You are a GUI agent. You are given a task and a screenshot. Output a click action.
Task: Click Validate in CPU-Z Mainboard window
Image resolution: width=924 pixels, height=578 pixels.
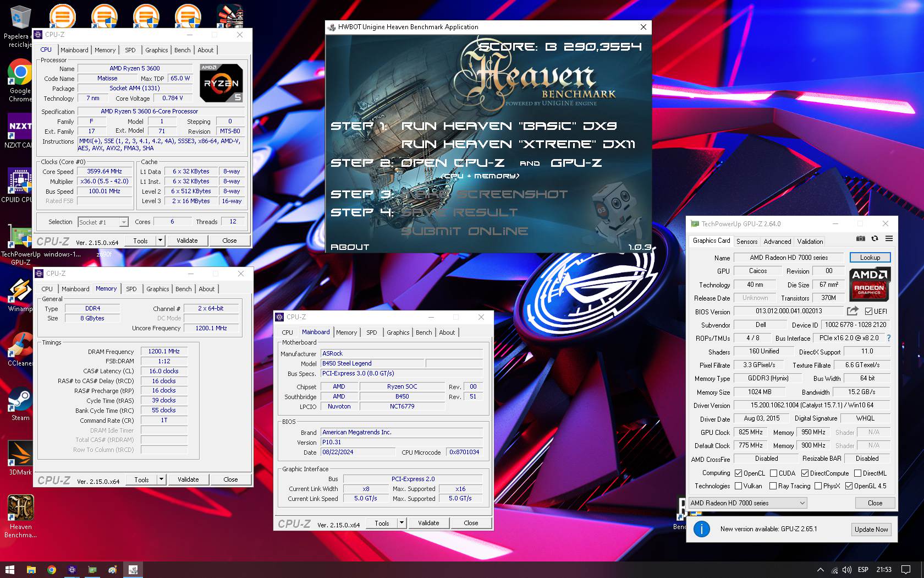pyautogui.click(x=428, y=523)
